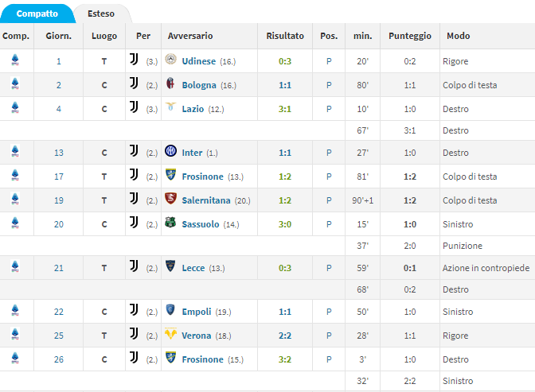Open the 3:0 result against Sassuolo
The image size is (535, 392).
285,224
